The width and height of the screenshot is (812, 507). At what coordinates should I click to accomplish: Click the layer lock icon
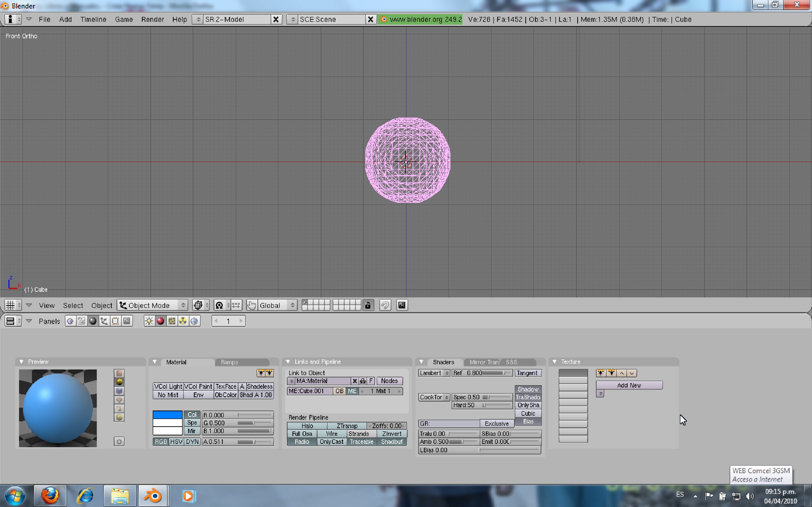click(368, 305)
